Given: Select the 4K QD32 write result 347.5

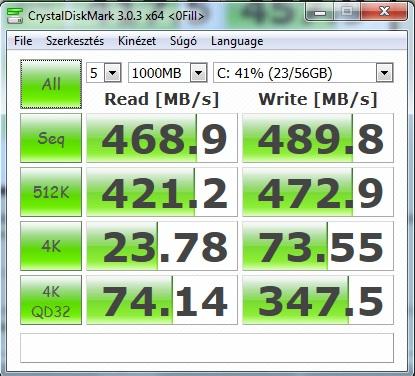Looking at the screenshot, I should point(318,300).
